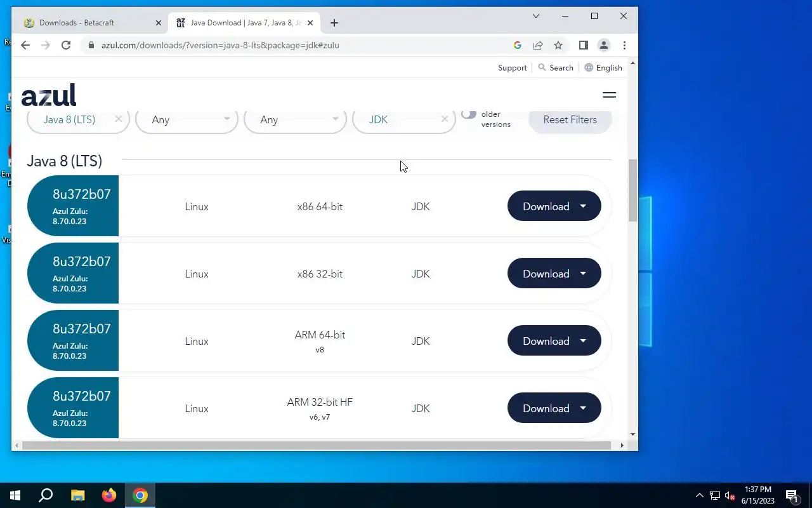Click the x86 64-bit architecture text
The image size is (812, 508).
tap(320, 206)
